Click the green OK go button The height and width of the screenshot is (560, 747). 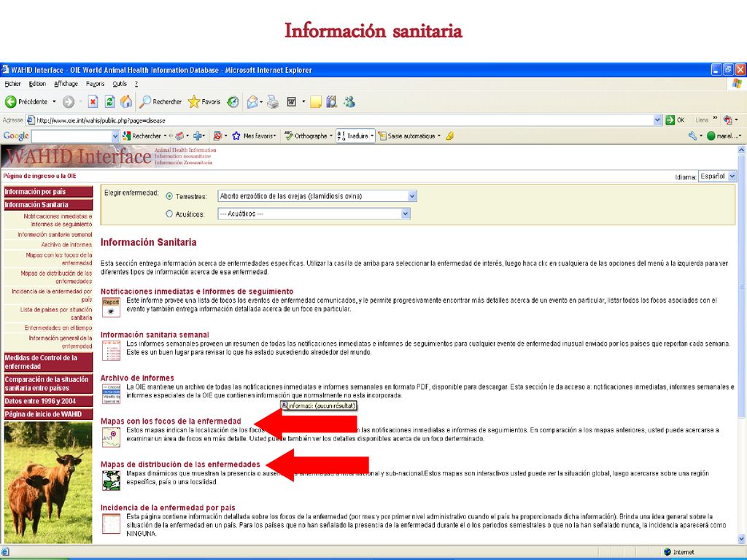coord(676,120)
